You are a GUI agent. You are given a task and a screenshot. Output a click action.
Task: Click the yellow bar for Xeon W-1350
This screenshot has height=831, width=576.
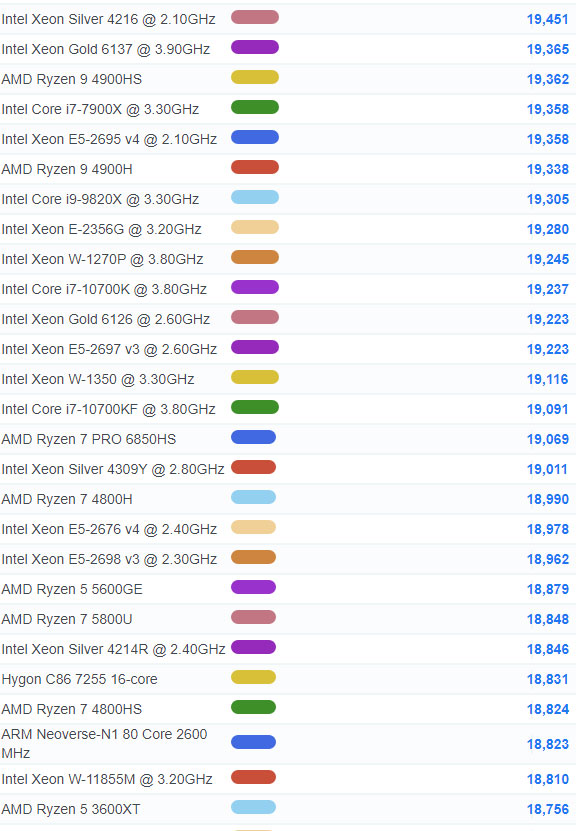[x=255, y=377]
